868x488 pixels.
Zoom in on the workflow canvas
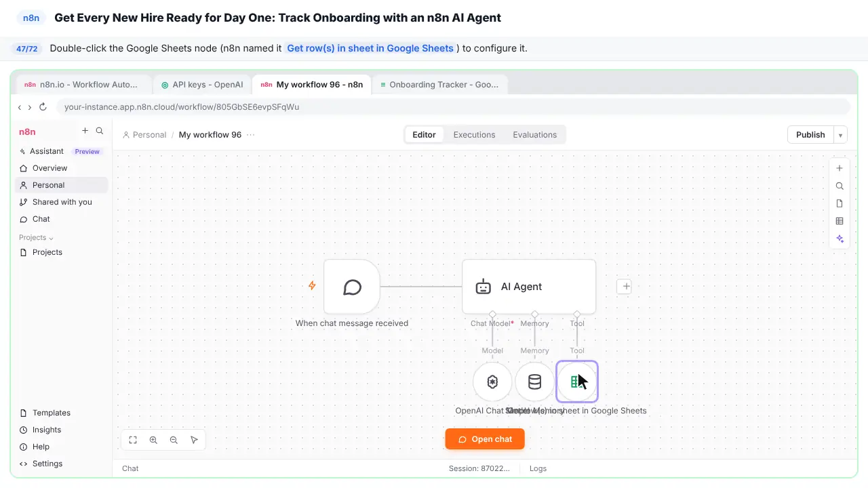(153, 440)
